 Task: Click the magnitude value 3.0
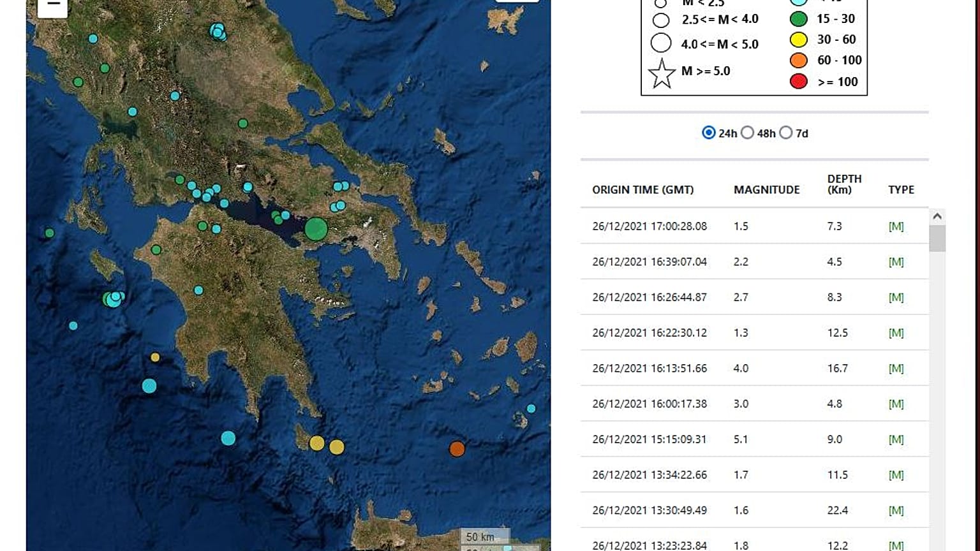coord(741,404)
